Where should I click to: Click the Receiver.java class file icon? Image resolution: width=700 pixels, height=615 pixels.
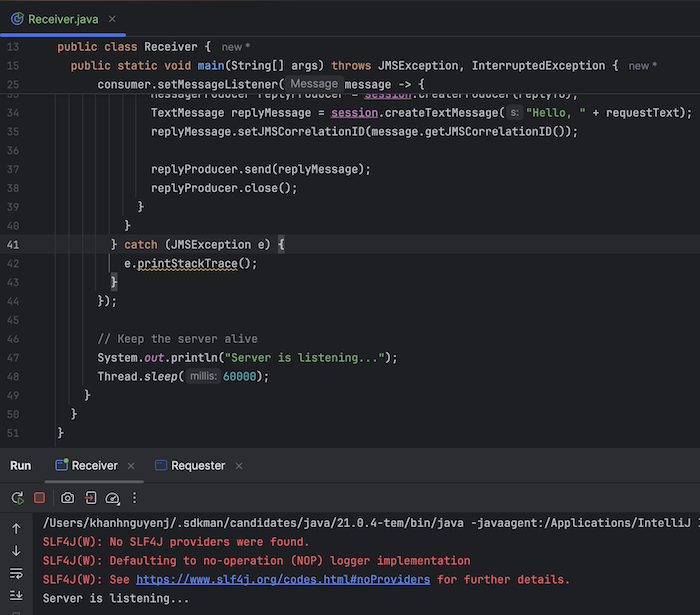[17, 19]
